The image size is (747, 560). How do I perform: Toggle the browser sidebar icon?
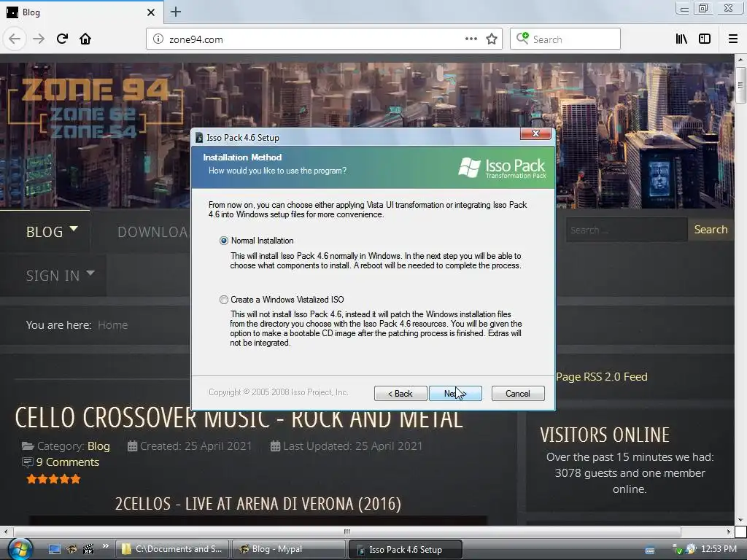click(x=705, y=39)
